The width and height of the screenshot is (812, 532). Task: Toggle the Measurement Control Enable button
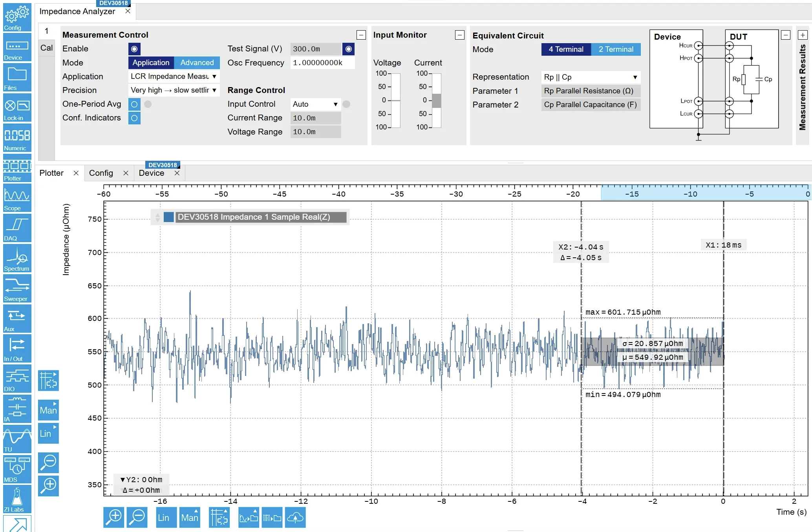(134, 49)
